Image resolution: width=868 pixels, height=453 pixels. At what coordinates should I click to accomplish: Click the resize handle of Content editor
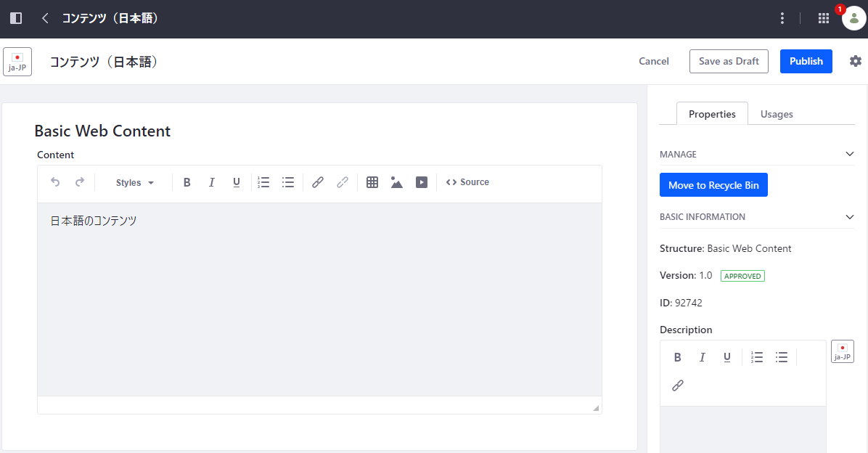click(596, 408)
